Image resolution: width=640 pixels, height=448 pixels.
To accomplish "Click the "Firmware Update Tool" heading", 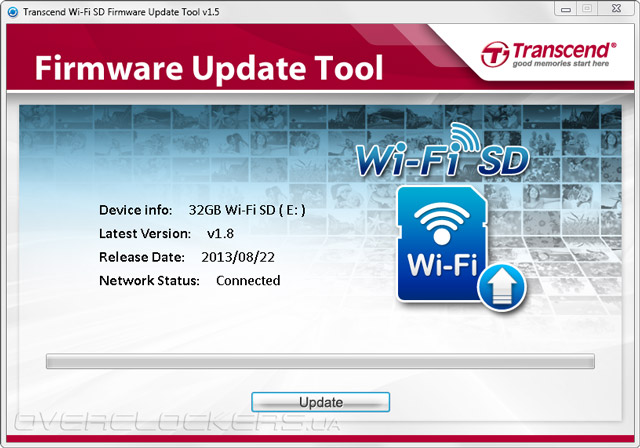I will tap(209, 68).
